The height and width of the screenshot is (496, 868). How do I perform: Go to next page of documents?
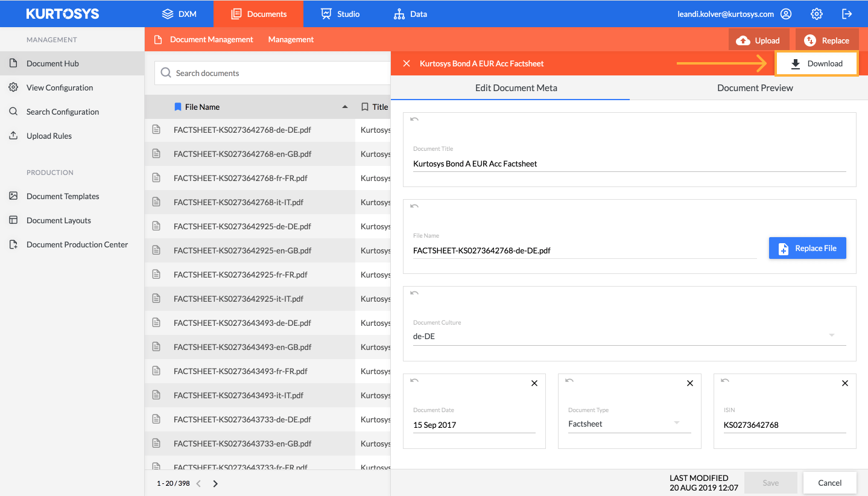pos(215,483)
